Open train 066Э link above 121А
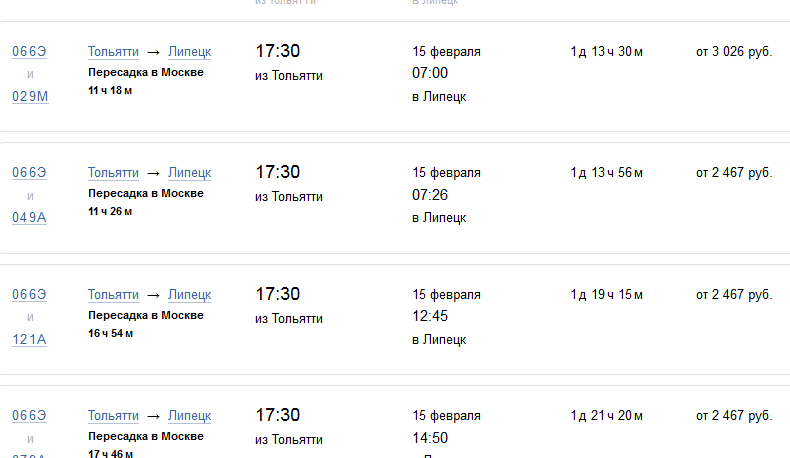Screen dimensions: 790x458 (29, 295)
